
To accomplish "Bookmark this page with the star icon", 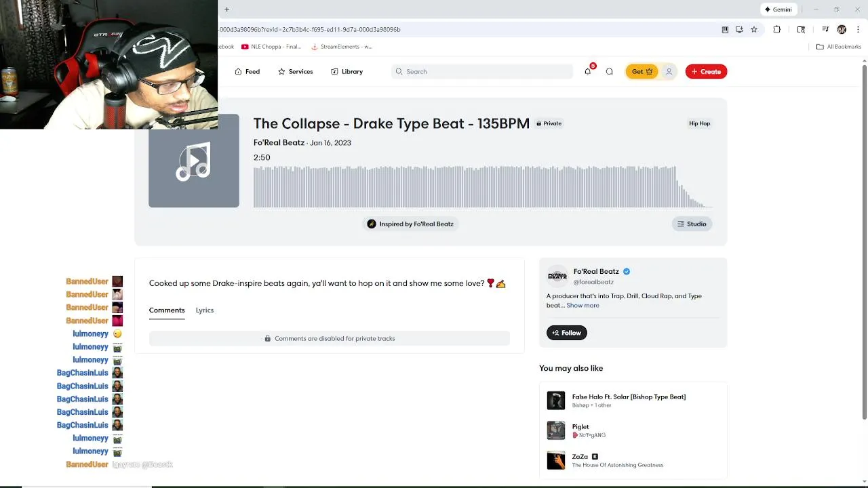I will 753,30.
